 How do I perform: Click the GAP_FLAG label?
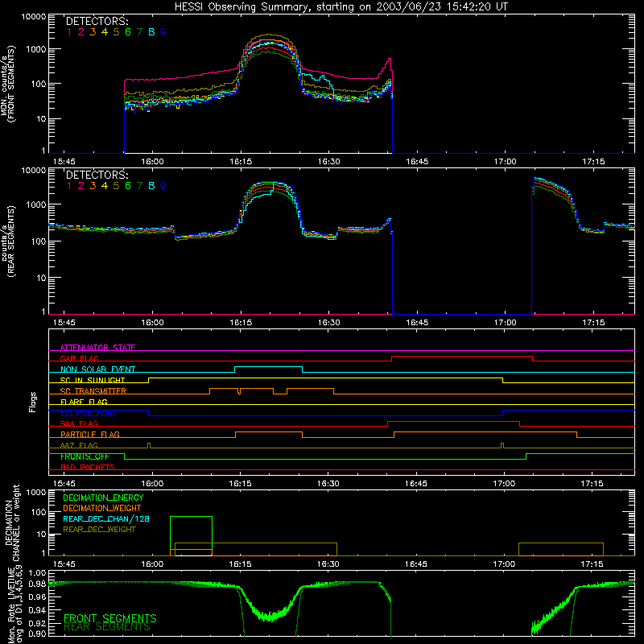(x=79, y=358)
